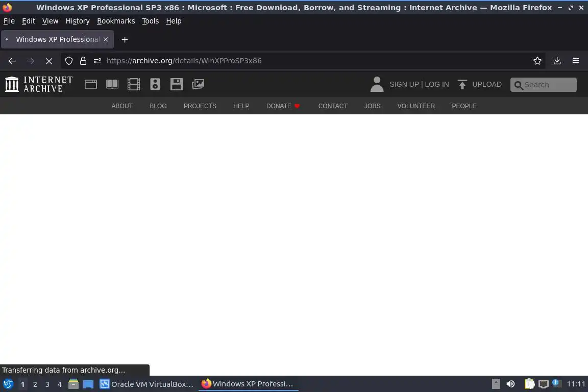This screenshot has height=392, width=588.
Task: Click the LOG IN link
Action: [x=437, y=84]
